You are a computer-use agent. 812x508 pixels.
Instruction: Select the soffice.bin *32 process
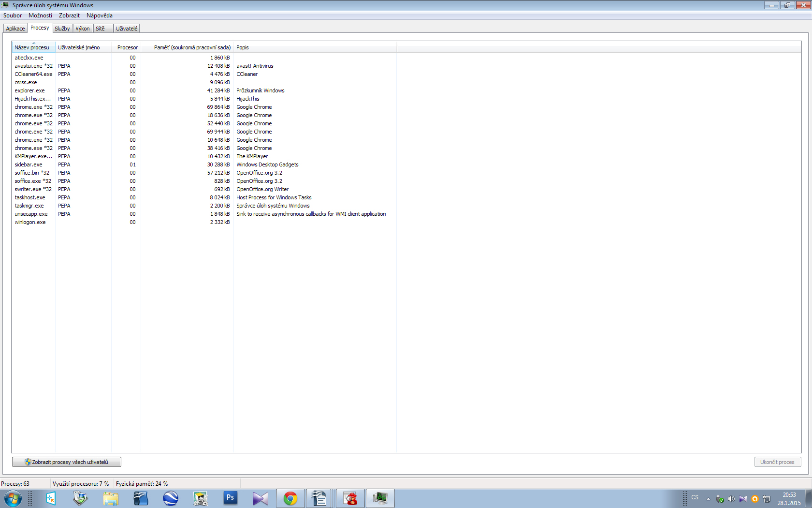click(204, 173)
